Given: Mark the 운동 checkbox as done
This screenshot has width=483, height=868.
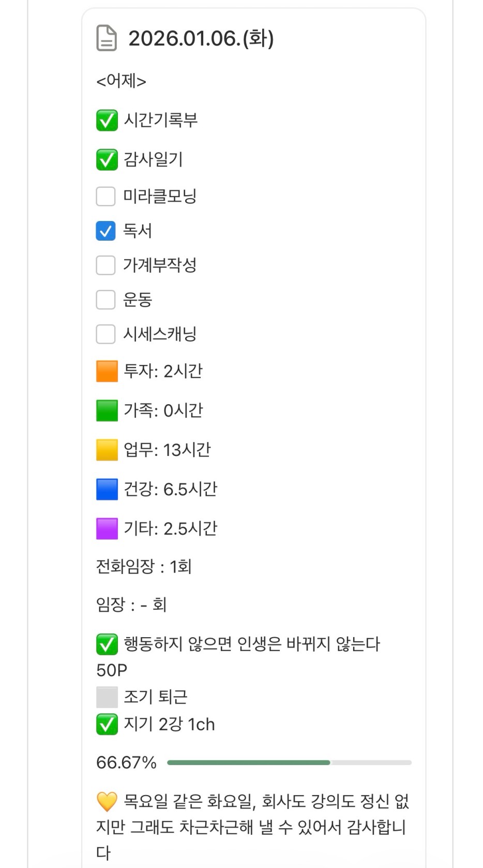Looking at the screenshot, I should (106, 300).
